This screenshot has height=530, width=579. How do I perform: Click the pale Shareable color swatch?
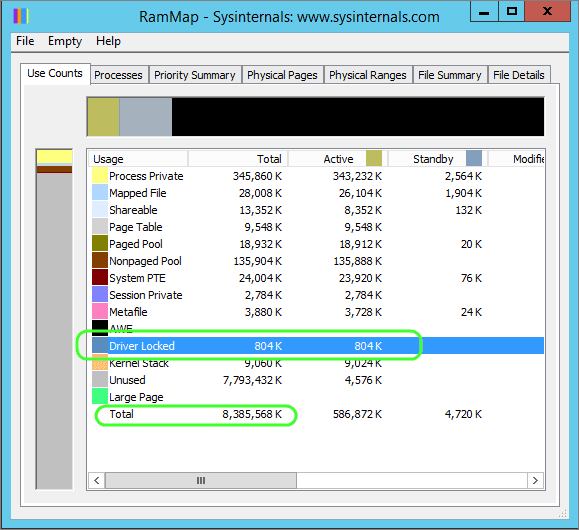point(100,209)
